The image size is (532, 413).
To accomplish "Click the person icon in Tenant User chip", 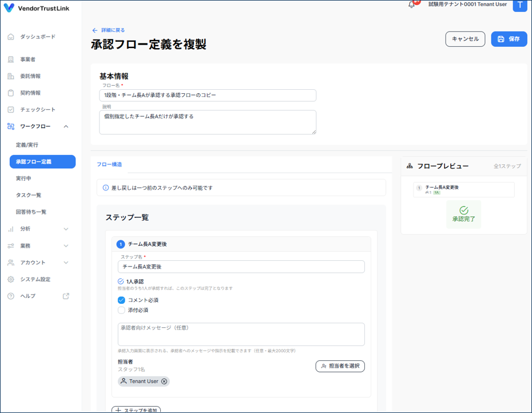I will tap(124, 381).
